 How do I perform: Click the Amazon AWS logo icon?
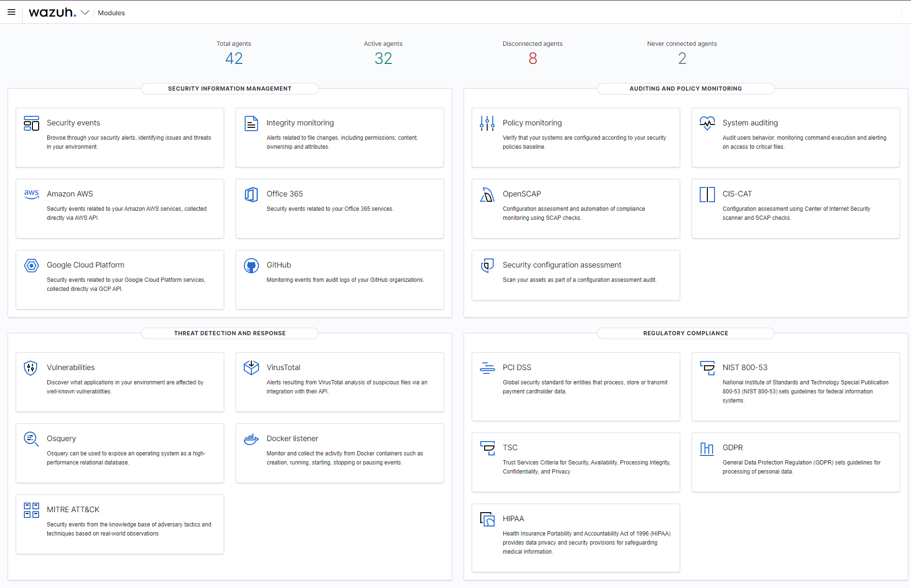(31, 194)
